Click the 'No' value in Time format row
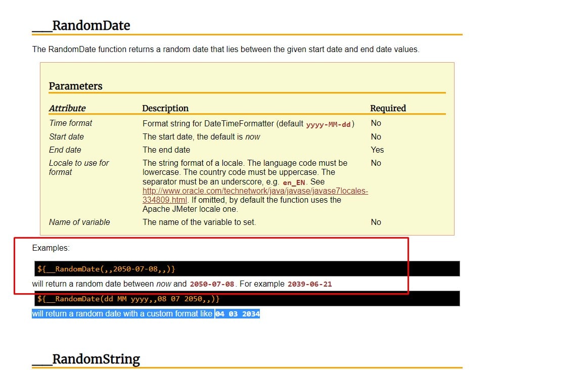Image resolution: width=588 pixels, height=370 pixels. (x=376, y=123)
